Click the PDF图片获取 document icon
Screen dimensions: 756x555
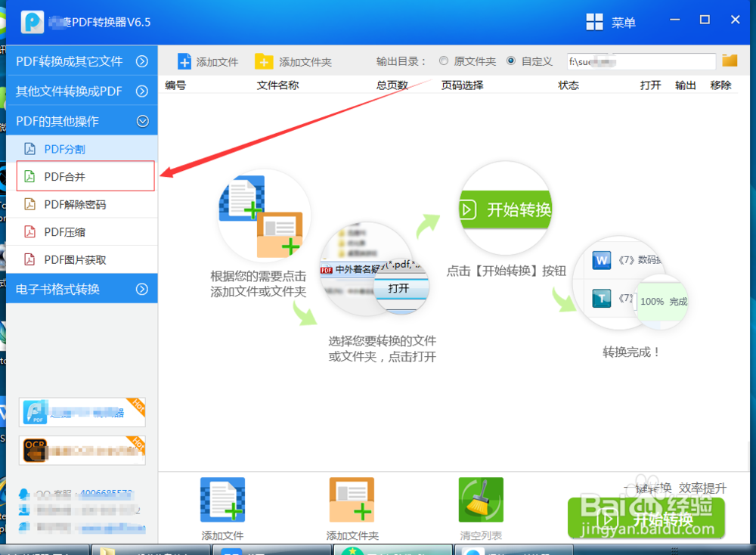click(x=30, y=260)
